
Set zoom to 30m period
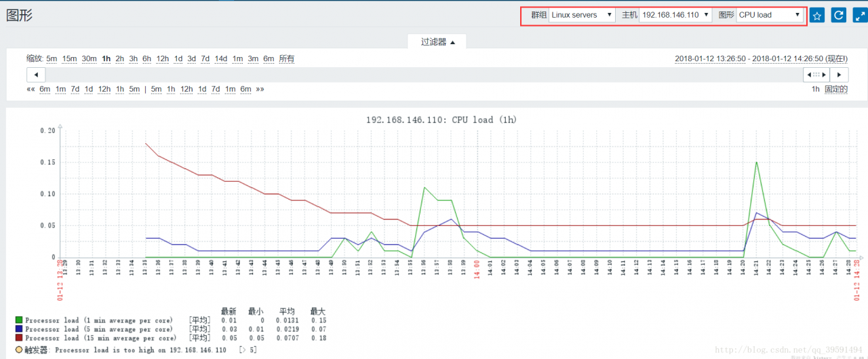pos(90,59)
